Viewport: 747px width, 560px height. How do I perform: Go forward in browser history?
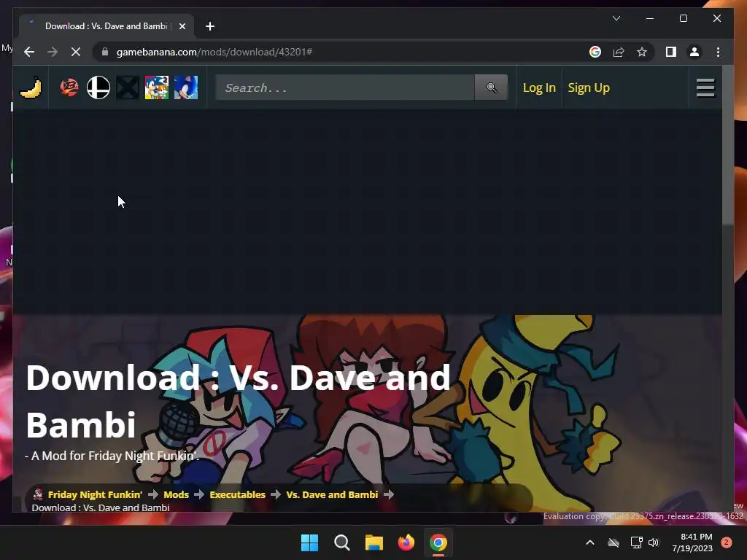point(53,52)
